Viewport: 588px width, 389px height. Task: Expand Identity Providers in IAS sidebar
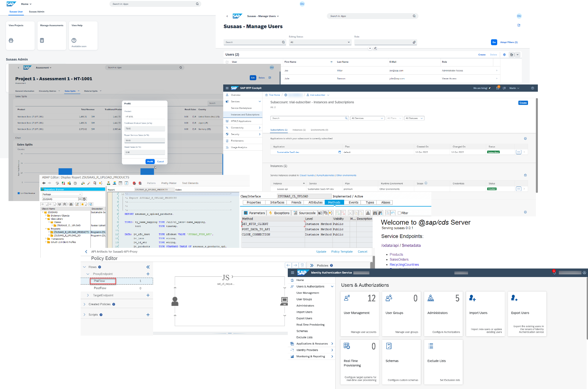(x=332, y=350)
